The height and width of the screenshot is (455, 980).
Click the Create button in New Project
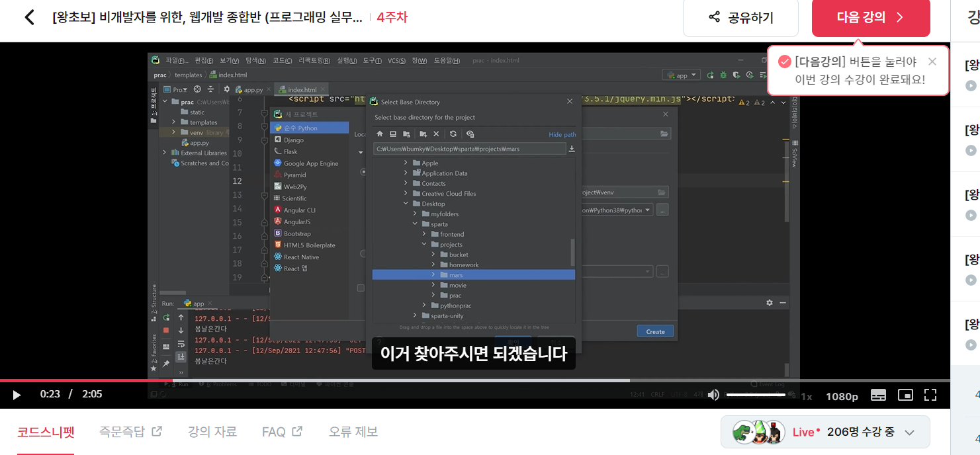point(655,331)
